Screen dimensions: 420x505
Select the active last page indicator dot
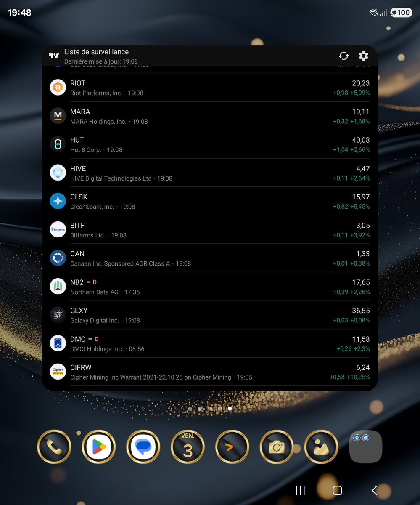click(x=230, y=409)
